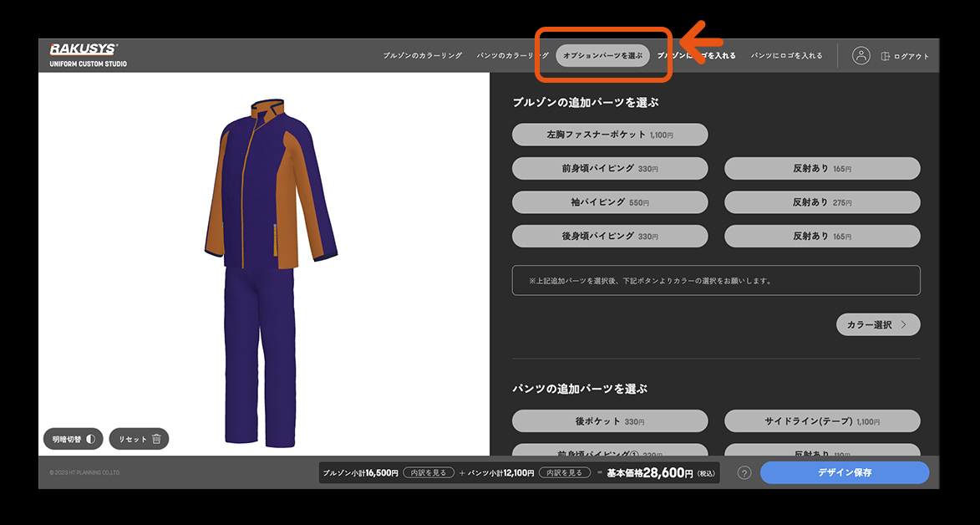Click the RAKUSYS Uniform Custom Studio logo
Screen dimensions: 980x525
[x=88, y=55]
